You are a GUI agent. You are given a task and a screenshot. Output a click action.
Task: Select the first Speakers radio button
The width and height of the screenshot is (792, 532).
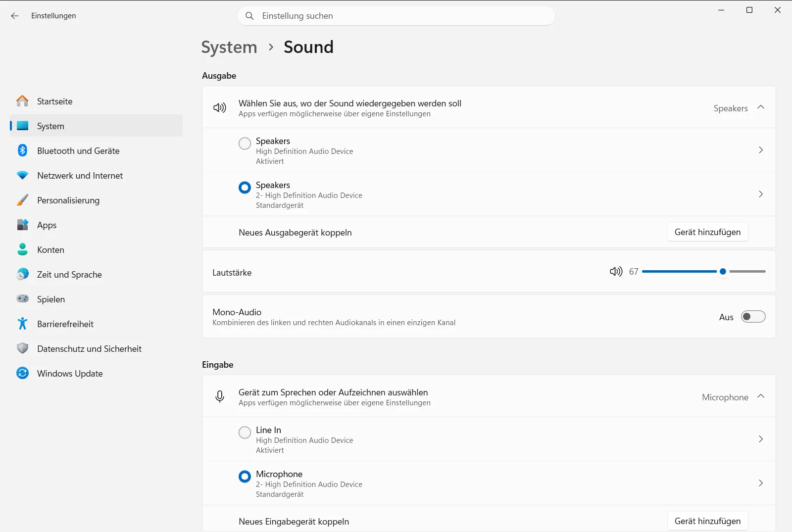pos(245,144)
